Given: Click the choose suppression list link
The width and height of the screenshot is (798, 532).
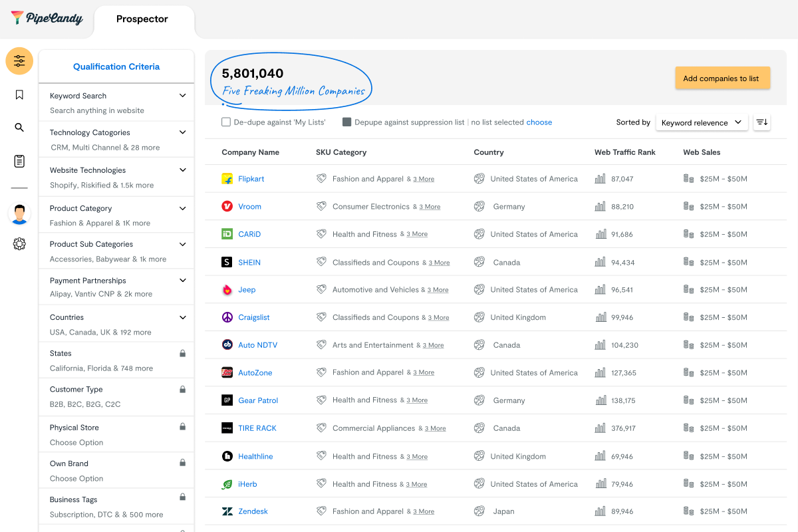Looking at the screenshot, I should 539,122.
